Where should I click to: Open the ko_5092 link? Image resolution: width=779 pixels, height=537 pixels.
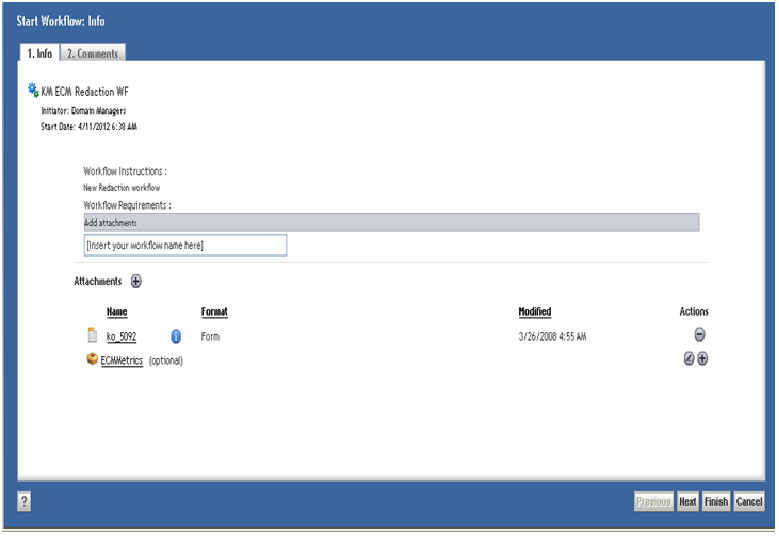point(121,337)
